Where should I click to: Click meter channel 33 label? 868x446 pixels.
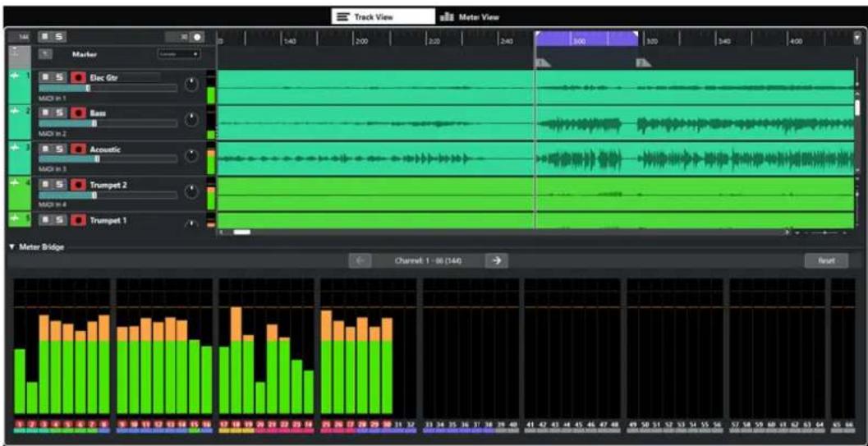click(429, 425)
